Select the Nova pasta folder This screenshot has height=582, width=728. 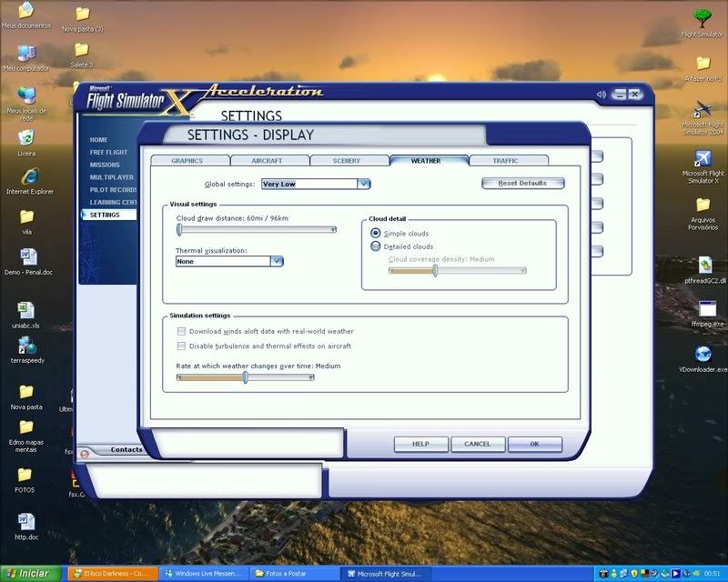pyautogui.click(x=26, y=392)
